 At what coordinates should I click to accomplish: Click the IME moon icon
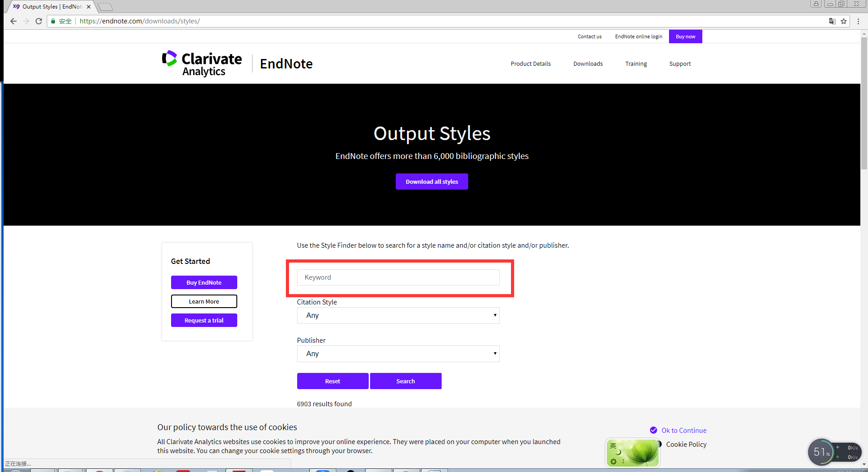pos(619,452)
